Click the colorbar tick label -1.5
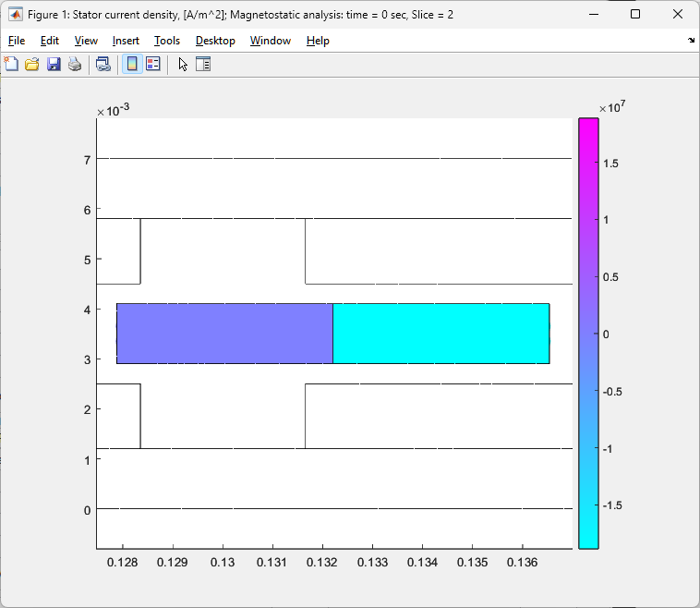700x608 pixels. click(x=612, y=505)
